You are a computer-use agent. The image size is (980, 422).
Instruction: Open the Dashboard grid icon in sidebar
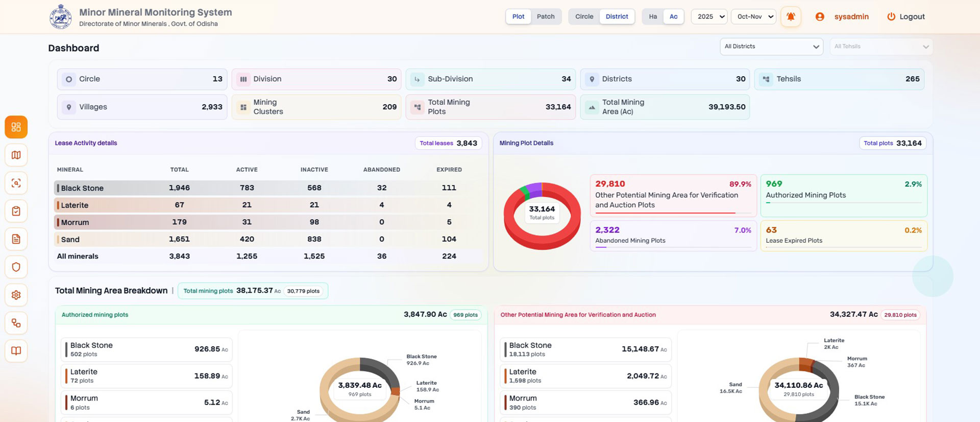(x=16, y=127)
